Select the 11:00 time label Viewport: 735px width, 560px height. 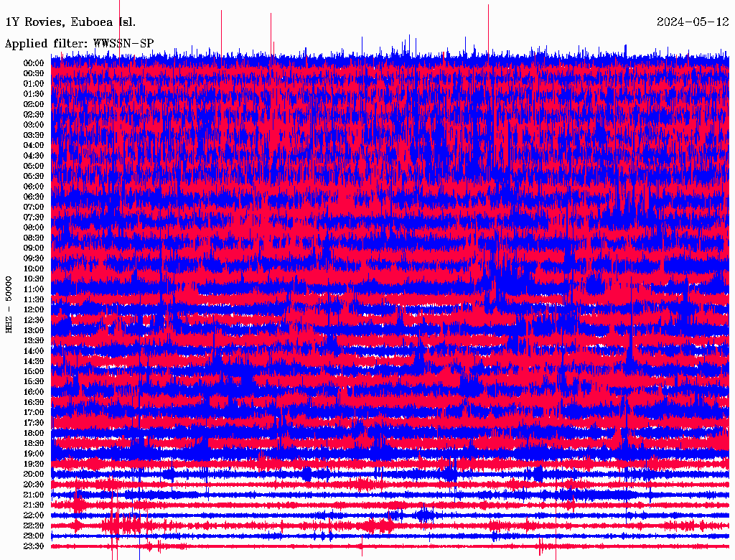pos(34,289)
